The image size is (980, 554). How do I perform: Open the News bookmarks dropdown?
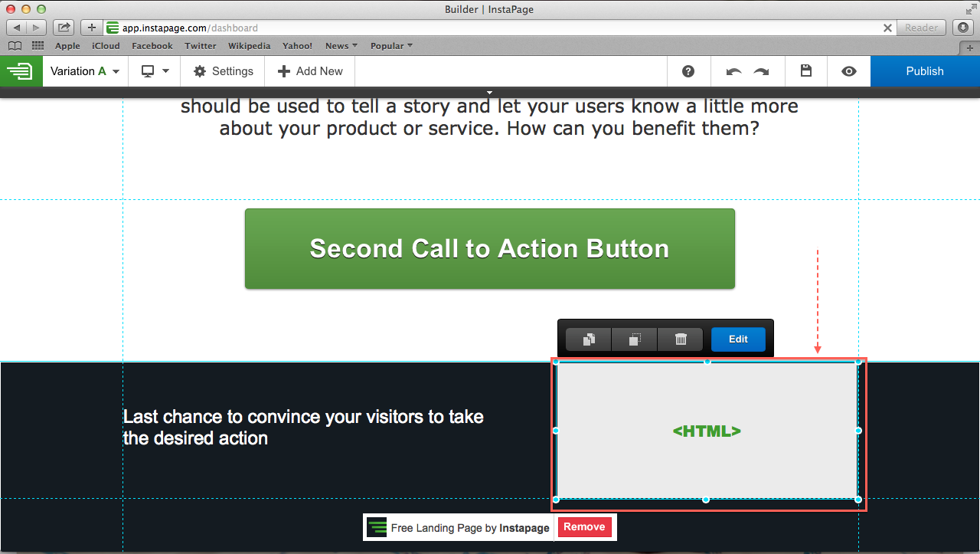point(341,46)
